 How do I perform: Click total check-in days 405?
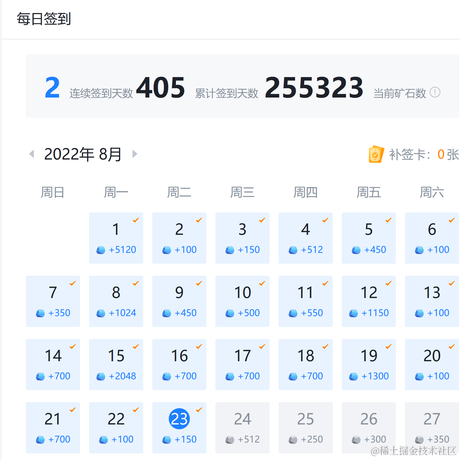click(x=161, y=87)
